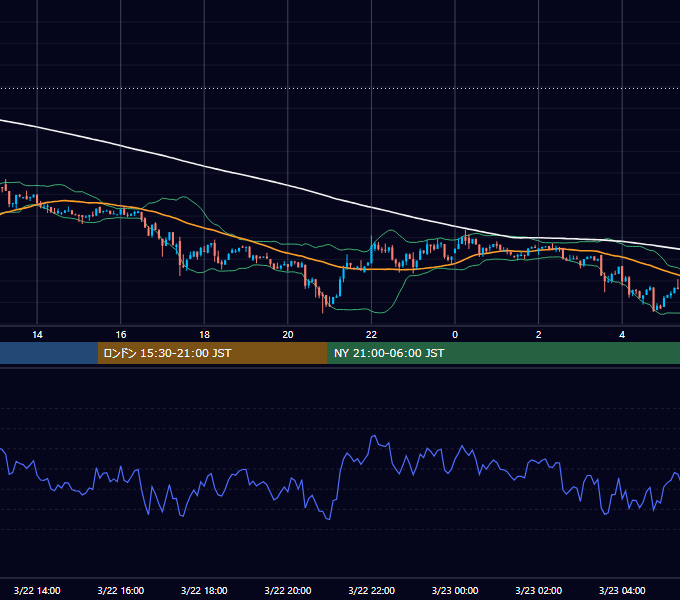Click the 3/23 00:00 timestamp label
Image resolution: width=680 pixels, height=600 pixels.
click(x=455, y=590)
